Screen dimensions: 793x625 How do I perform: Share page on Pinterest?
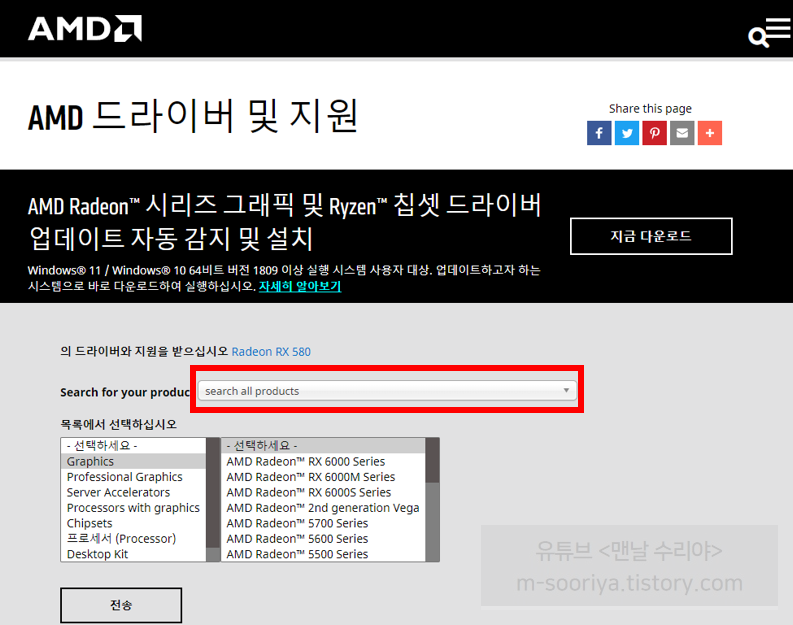(654, 133)
